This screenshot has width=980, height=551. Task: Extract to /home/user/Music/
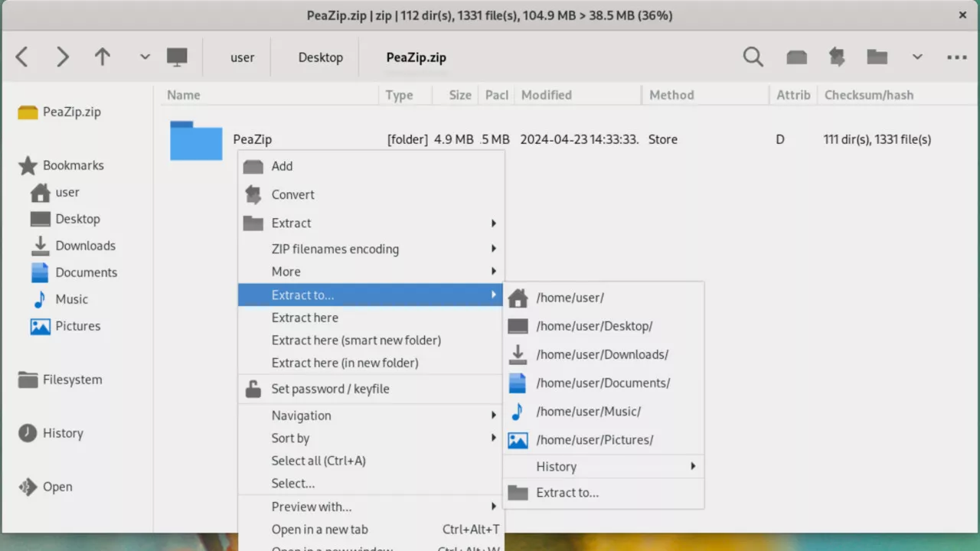(x=603, y=411)
